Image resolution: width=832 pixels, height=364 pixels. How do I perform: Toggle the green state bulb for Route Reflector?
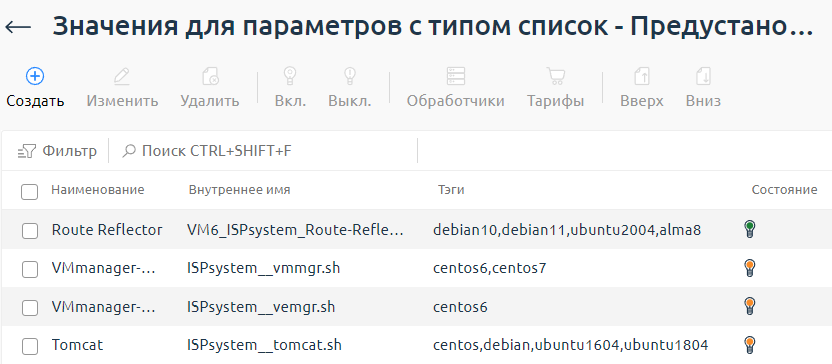click(x=749, y=229)
